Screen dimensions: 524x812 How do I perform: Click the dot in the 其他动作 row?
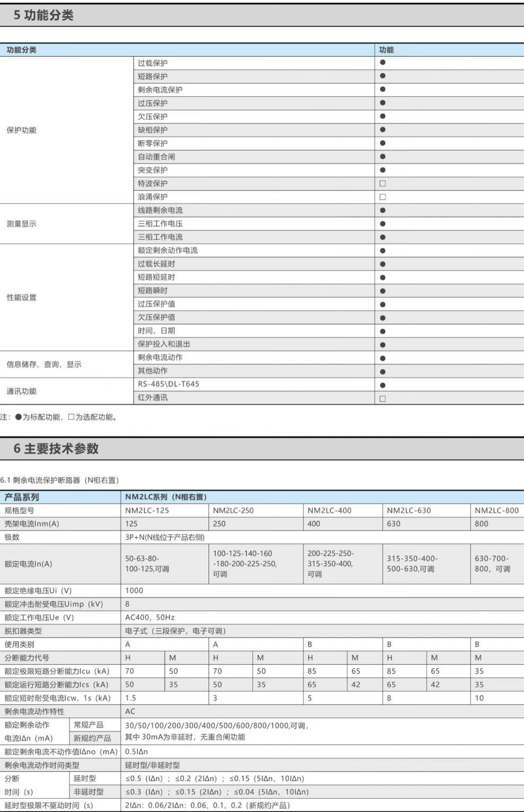[x=383, y=371]
